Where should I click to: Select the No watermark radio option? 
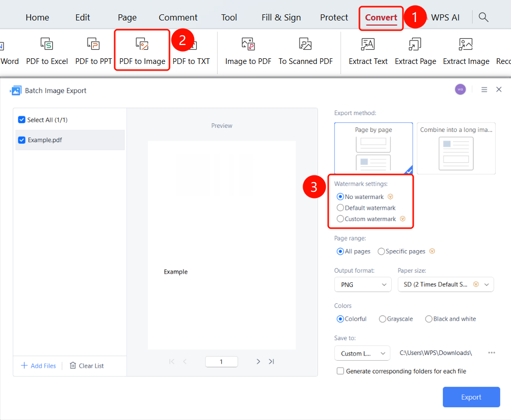click(340, 196)
